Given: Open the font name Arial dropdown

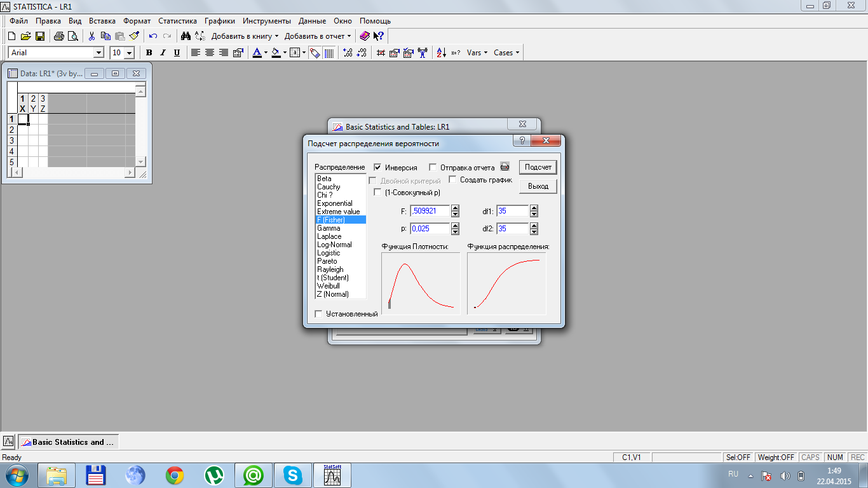Looking at the screenshot, I should pos(98,53).
